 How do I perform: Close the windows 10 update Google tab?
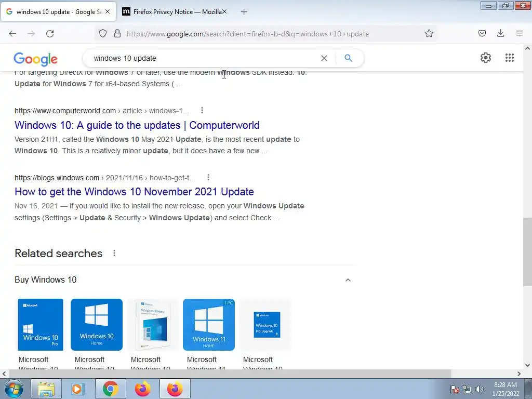108,11
